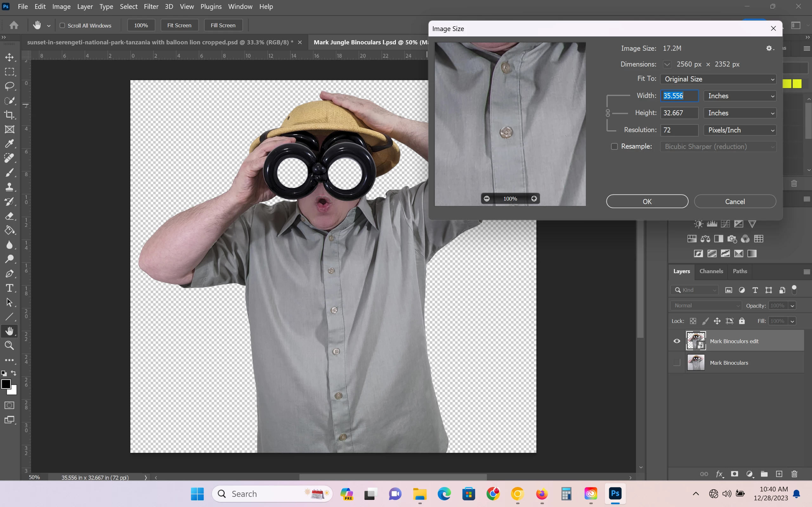Click the preview zoom-in plus icon
The image size is (812, 507).
(x=534, y=198)
